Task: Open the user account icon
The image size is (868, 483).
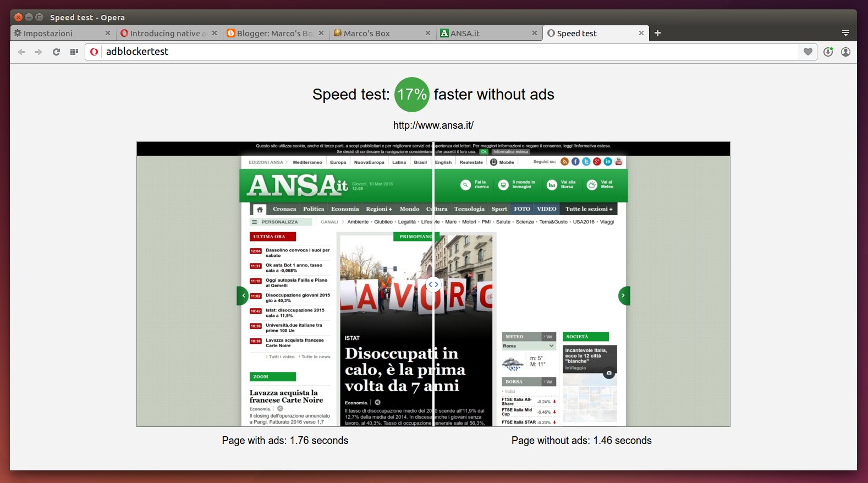Action: [x=846, y=52]
